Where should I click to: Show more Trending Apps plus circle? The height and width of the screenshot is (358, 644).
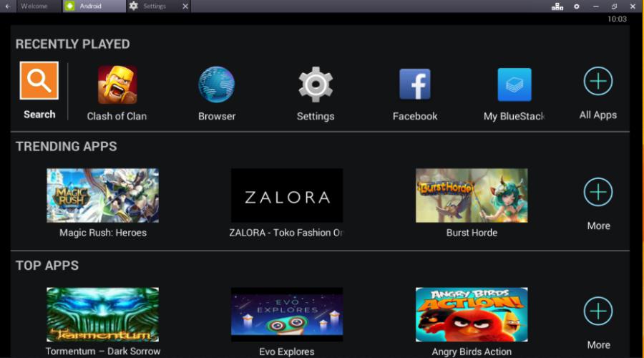pos(598,192)
